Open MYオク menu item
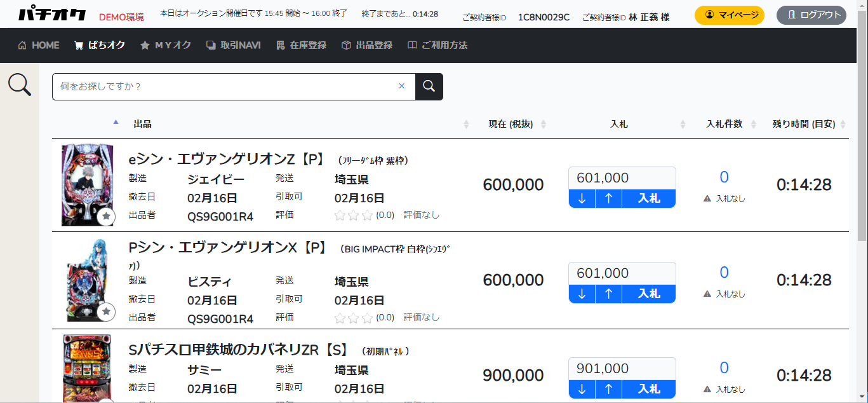The width and height of the screenshot is (868, 403). click(x=166, y=45)
